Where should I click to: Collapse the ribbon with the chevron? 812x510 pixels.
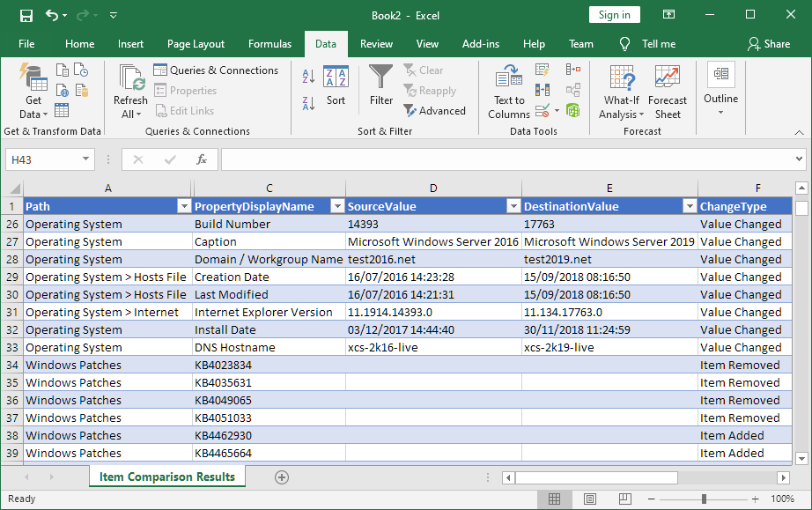pos(799,133)
